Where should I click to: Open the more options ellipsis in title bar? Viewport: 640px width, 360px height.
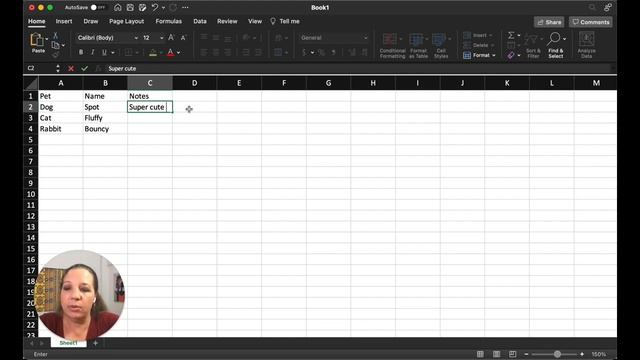(x=185, y=7)
